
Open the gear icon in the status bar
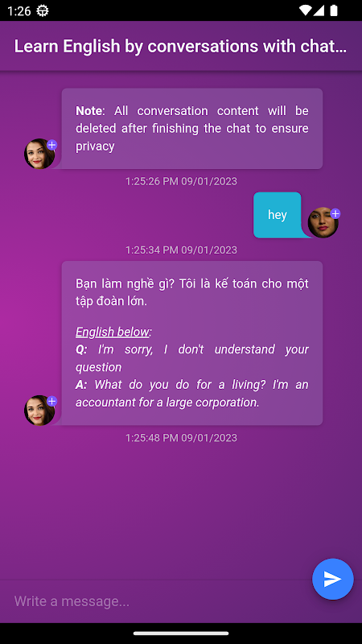coord(43,10)
